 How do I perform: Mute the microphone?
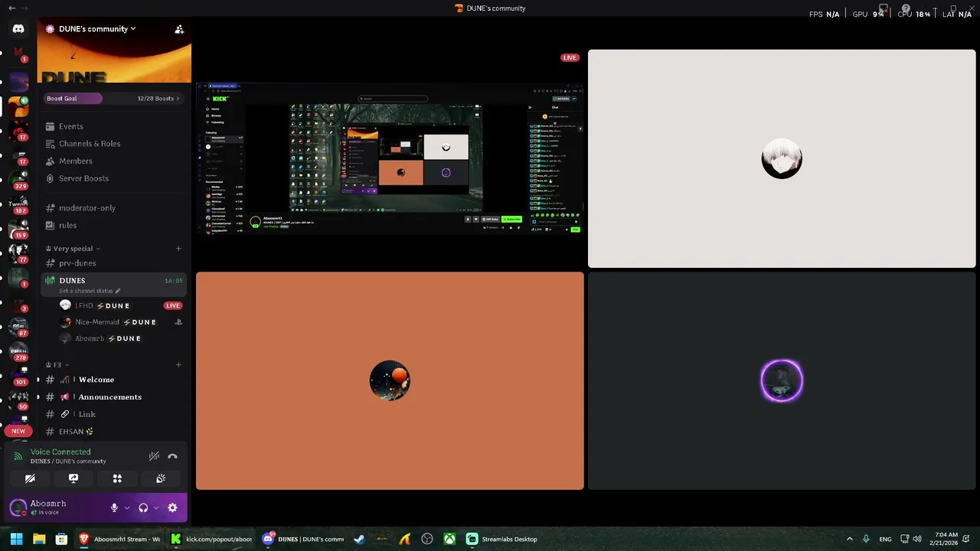114,508
